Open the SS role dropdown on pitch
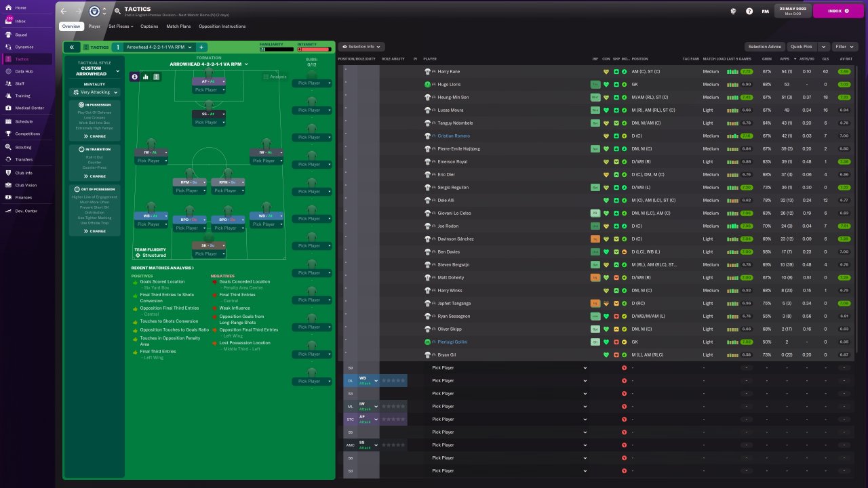The width and height of the screenshot is (868, 488). (209, 114)
